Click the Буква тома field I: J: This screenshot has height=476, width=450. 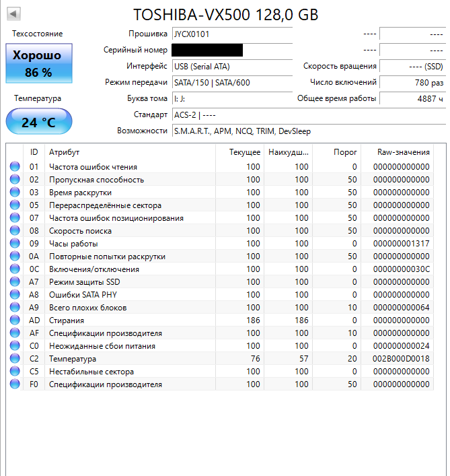click(x=232, y=99)
